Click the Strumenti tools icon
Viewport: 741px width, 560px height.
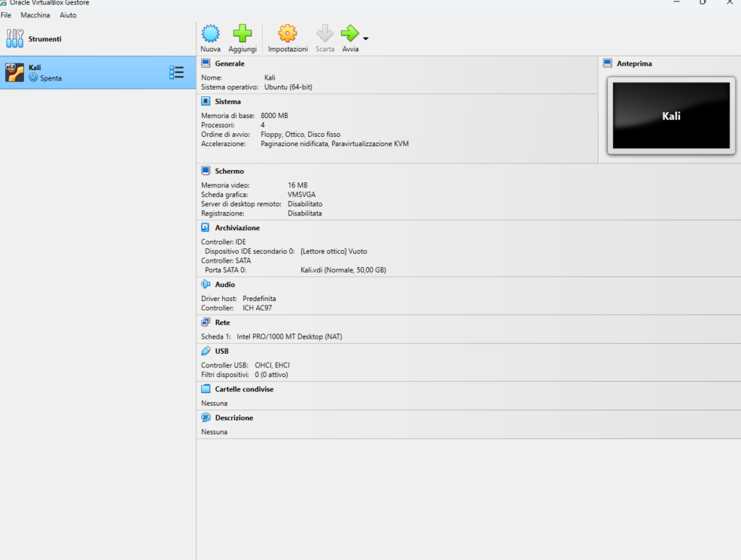(15, 38)
